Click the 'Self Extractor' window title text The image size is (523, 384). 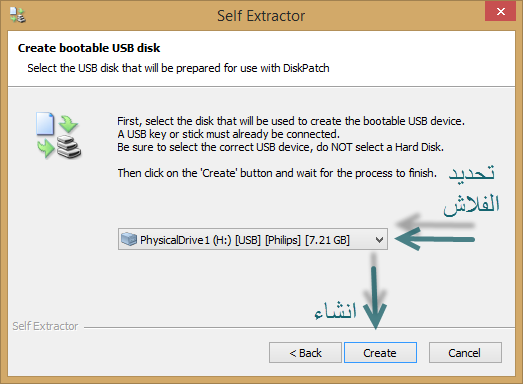261,16
